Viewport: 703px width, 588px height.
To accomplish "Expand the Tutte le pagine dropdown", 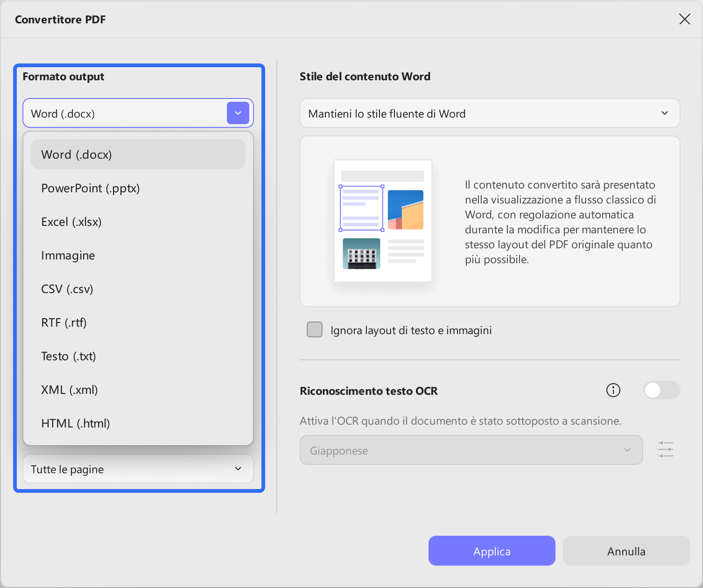I will point(138,469).
